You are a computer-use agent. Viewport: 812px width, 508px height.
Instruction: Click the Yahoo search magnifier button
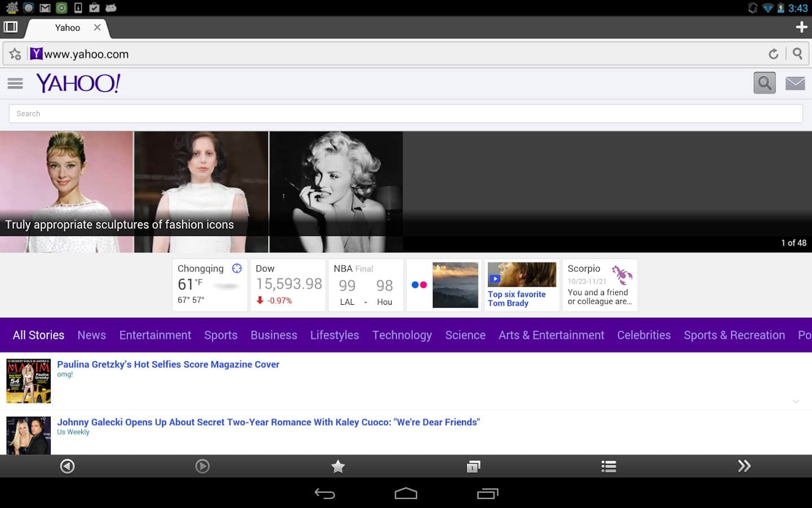tap(764, 84)
